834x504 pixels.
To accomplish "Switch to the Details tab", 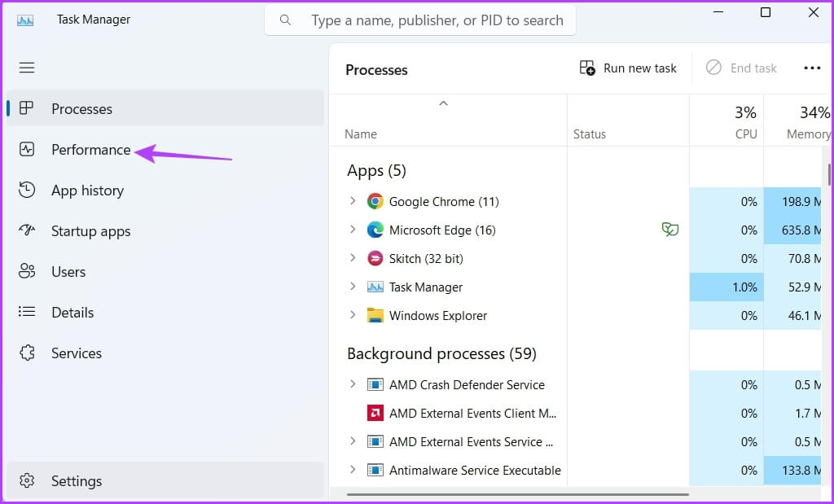I will pos(165,312).
